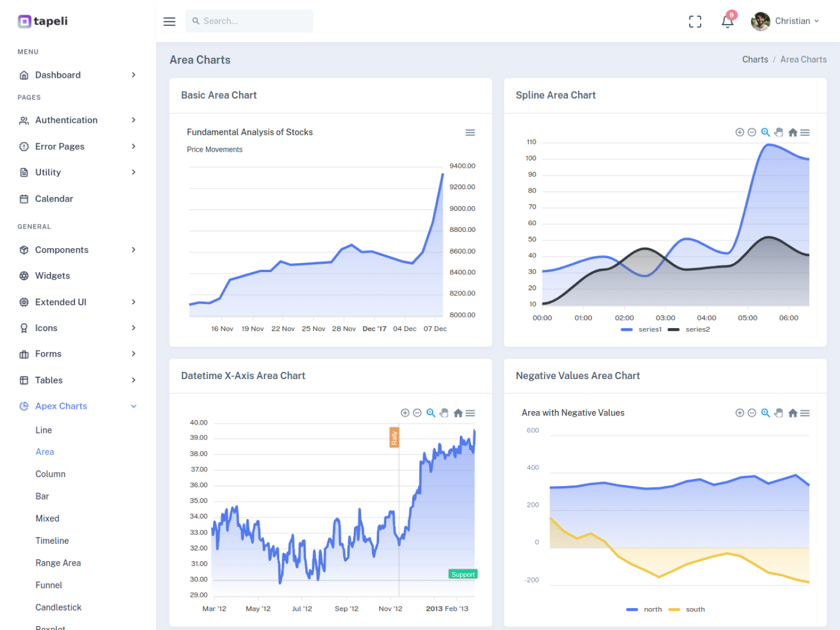The image size is (840, 630).
Task: Click the hamburger sidebar toggle icon
Action: click(169, 21)
